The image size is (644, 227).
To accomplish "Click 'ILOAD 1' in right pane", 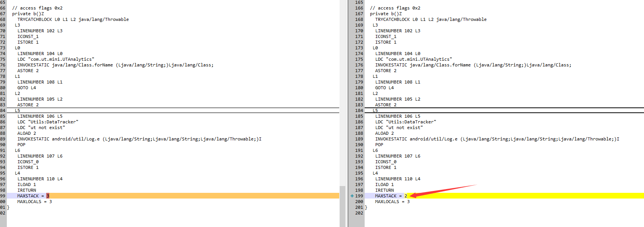I will (384, 184).
